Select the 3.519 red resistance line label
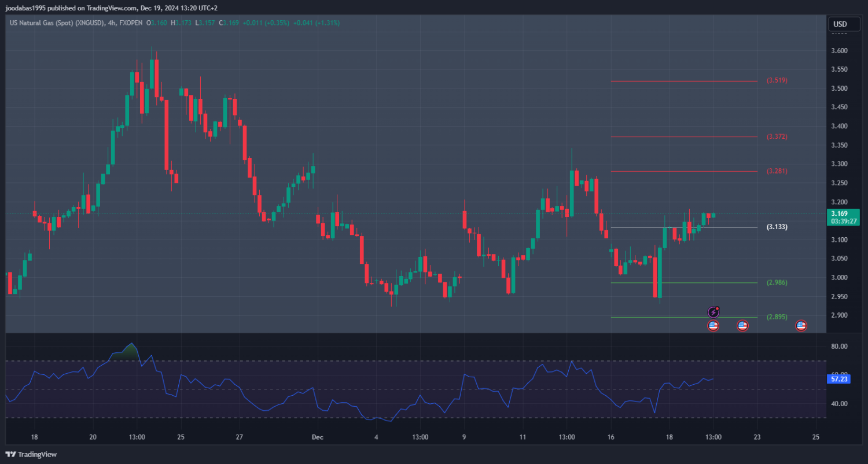The image size is (868, 464). pyautogui.click(x=777, y=80)
